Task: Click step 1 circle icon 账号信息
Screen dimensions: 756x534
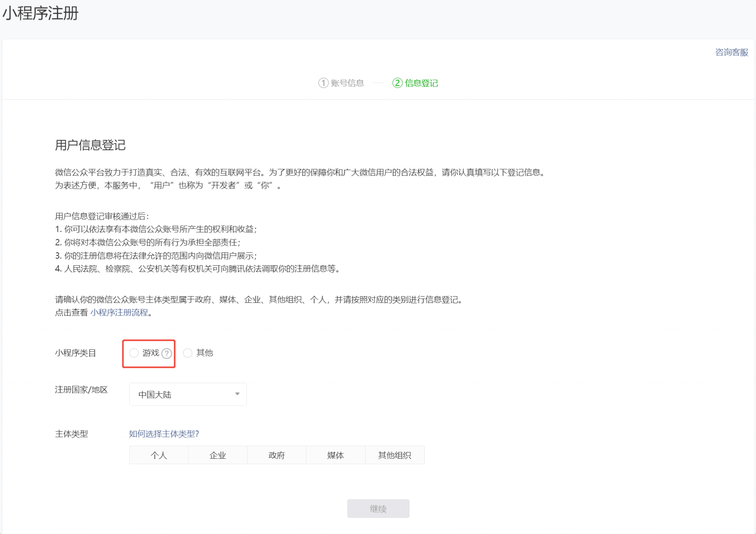Action: click(x=323, y=83)
